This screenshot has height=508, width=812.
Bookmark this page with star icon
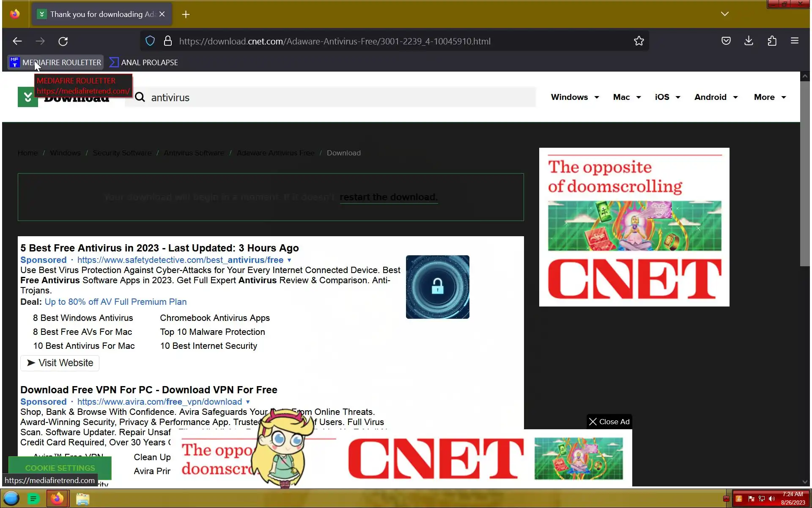point(639,41)
